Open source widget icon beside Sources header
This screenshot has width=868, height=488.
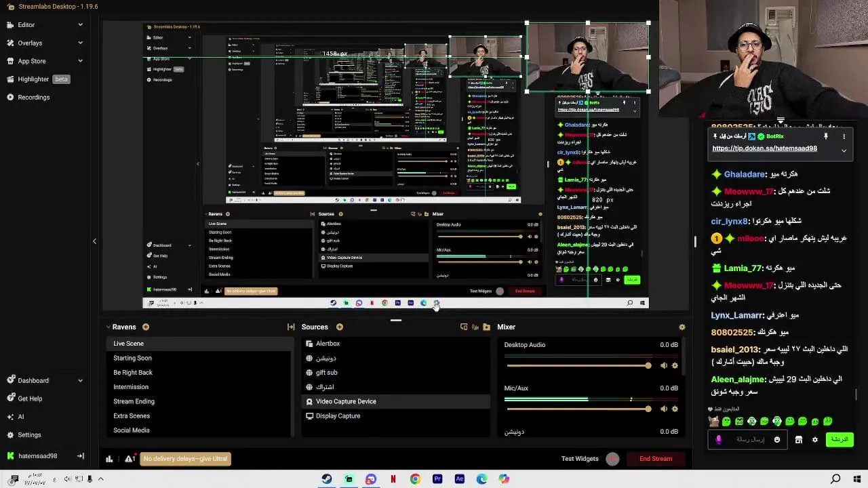click(464, 327)
